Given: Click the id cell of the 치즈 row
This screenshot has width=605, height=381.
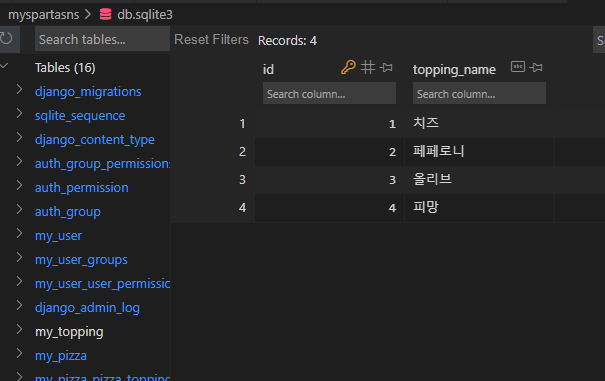Looking at the screenshot, I should click(x=329, y=124).
